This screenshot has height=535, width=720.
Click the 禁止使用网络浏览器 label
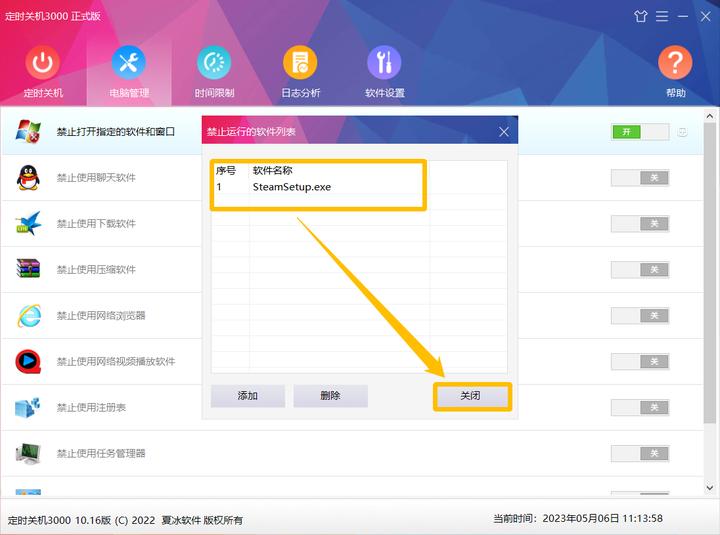coord(101,315)
